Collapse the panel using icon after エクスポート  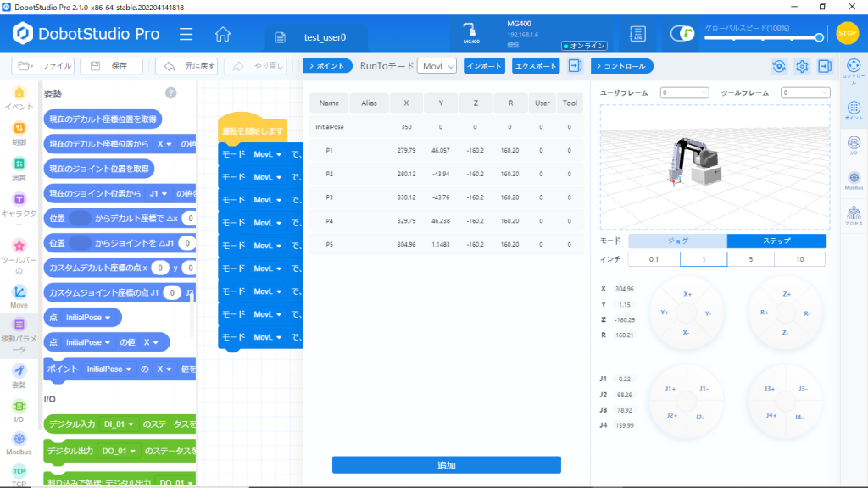pyautogui.click(x=576, y=66)
